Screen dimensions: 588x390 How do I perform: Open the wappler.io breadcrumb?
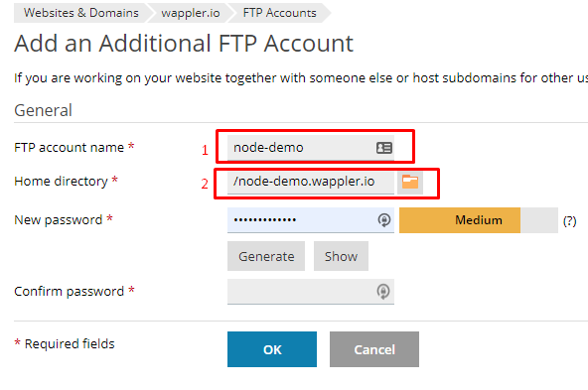tap(191, 13)
